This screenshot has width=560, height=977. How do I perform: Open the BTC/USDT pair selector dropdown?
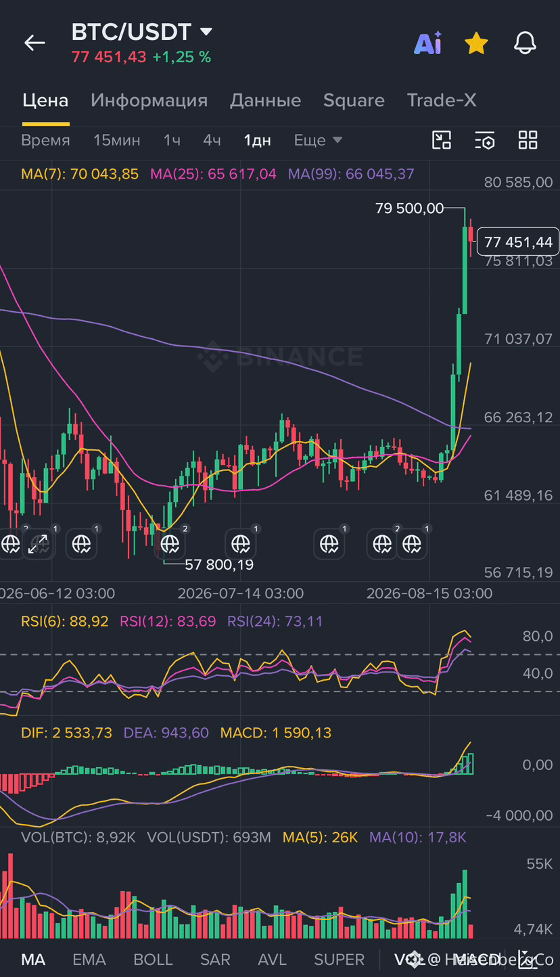[x=143, y=32]
